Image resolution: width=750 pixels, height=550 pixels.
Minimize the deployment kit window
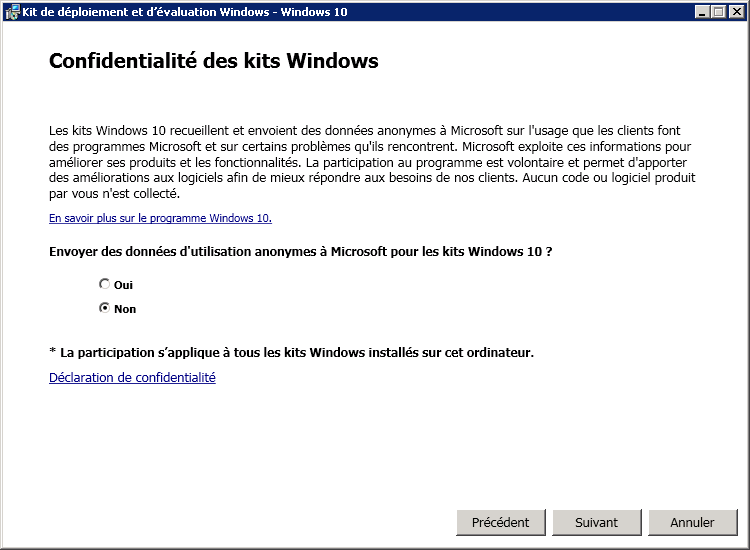pos(702,11)
